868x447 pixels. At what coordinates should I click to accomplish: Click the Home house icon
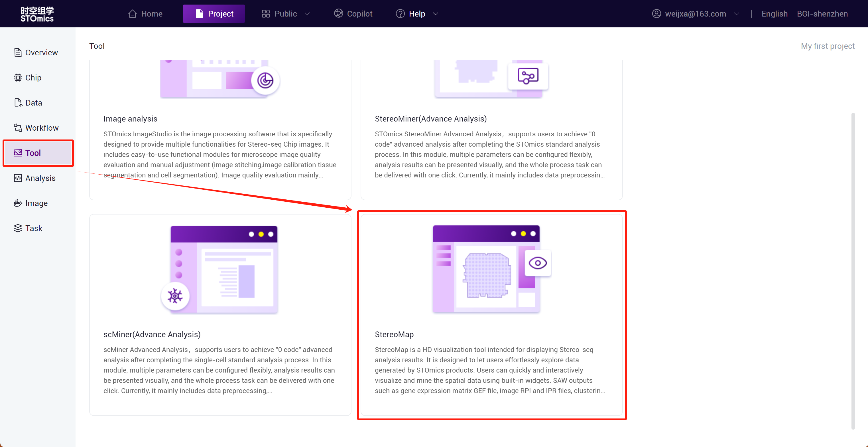pos(133,14)
